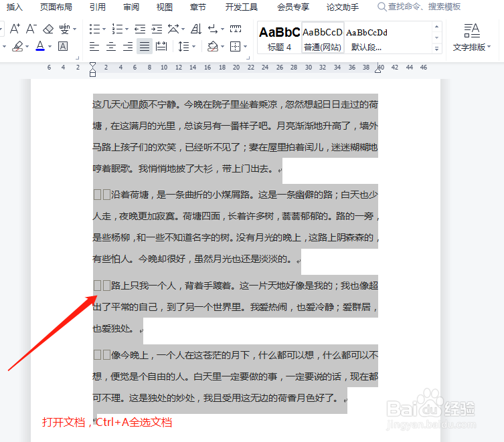The height and width of the screenshot is (442, 504).
Task: Click paragraph starting 这几天心里颇不宁静
Action: pos(236,136)
